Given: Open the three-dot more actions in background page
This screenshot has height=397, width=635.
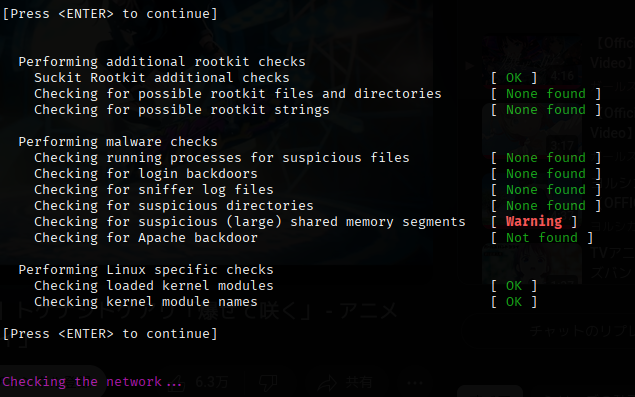Looking at the screenshot, I should pos(415,382).
